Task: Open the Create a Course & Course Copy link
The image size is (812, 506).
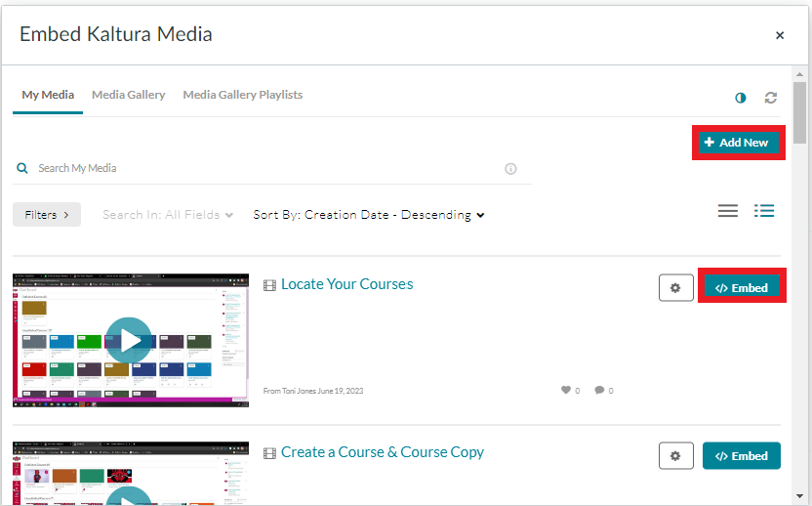Action: coord(383,452)
